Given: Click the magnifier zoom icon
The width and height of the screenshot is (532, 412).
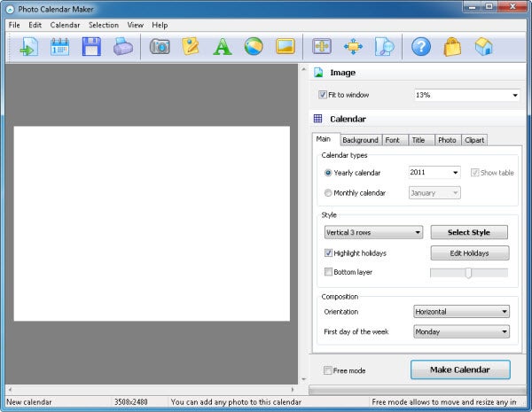Looking at the screenshot, I should pyautogui.click(x=385, y=47).
